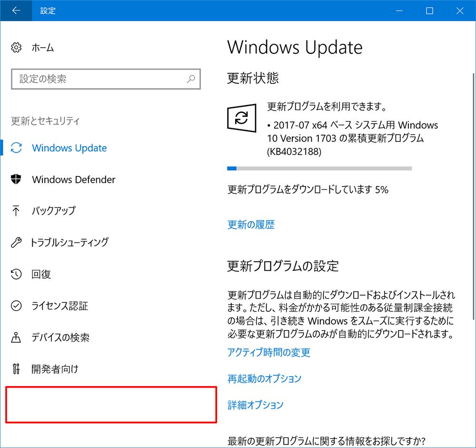The image size is (476, 448).
Task: Click the バックアップ up-arrow icon
Action: [x=16, y=211]
